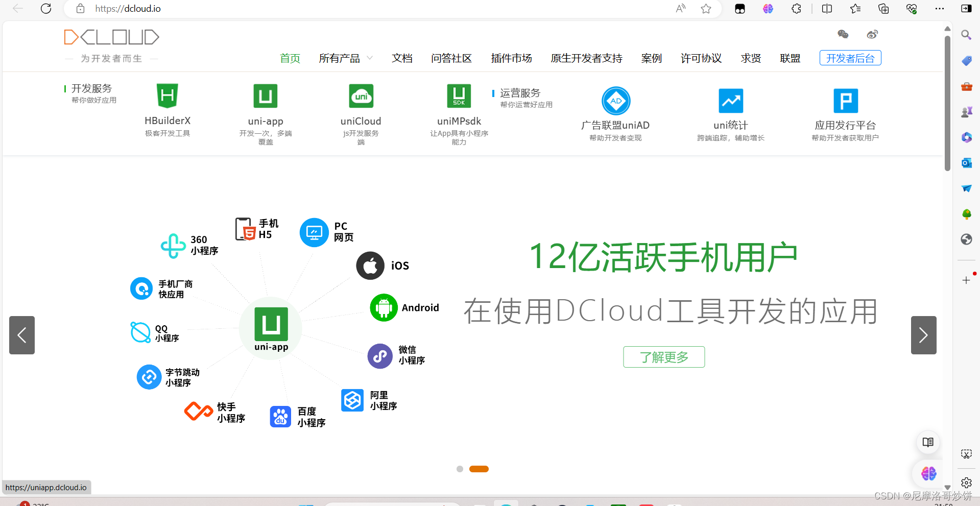Toggle split screen browser icon
The image size is (980, 506).
tap(827, 9)
